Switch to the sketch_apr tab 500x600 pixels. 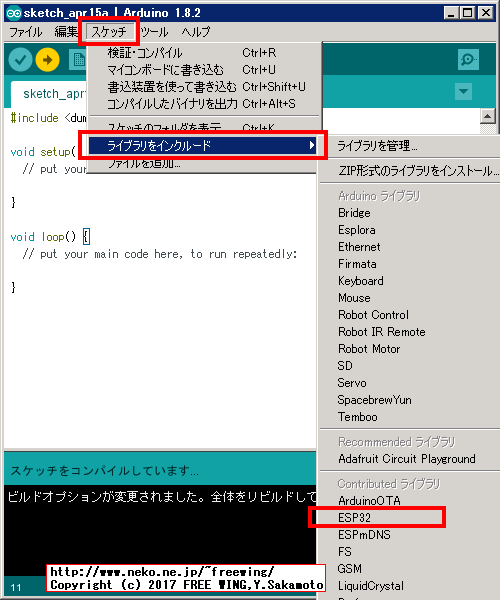(50, 94)
